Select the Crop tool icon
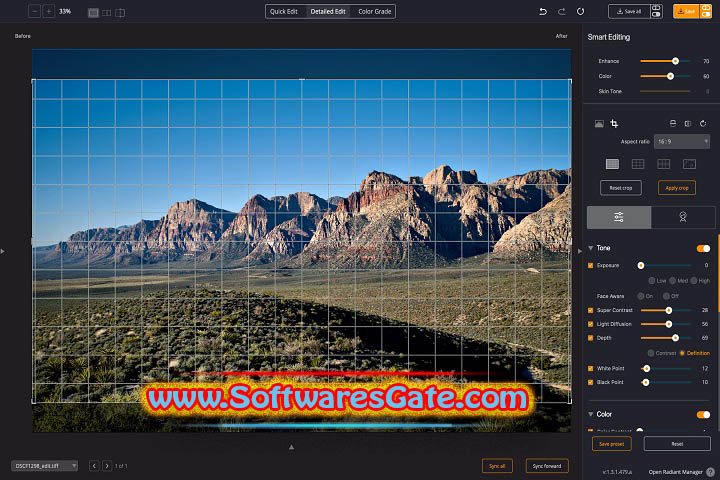Screen dimensions: 720x480 point(614,124)
